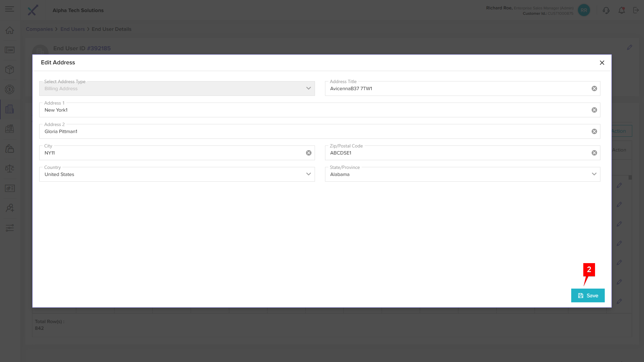644x362 pixels.
Task: Open the RR user avatar
Action: 584,10
